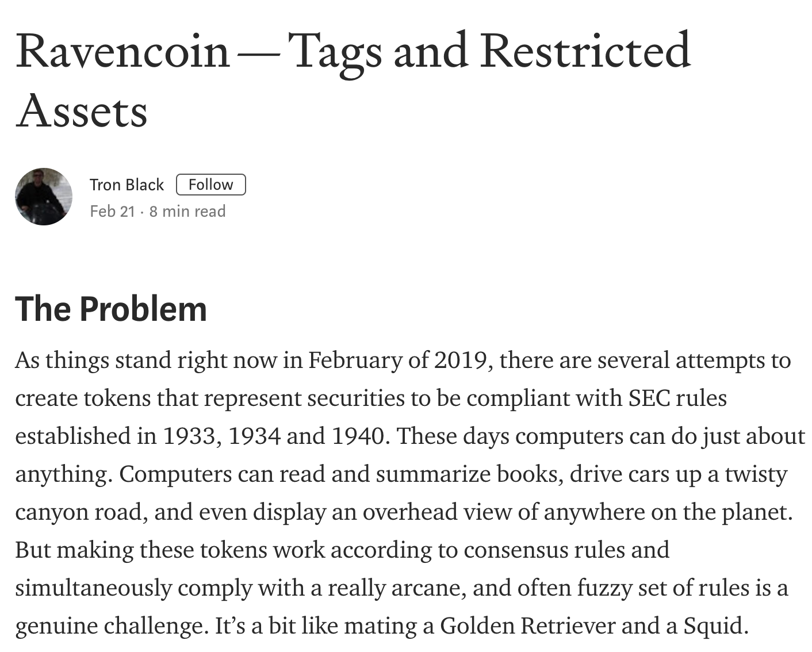Click the author's round profile photo

[x=44, y=197]
